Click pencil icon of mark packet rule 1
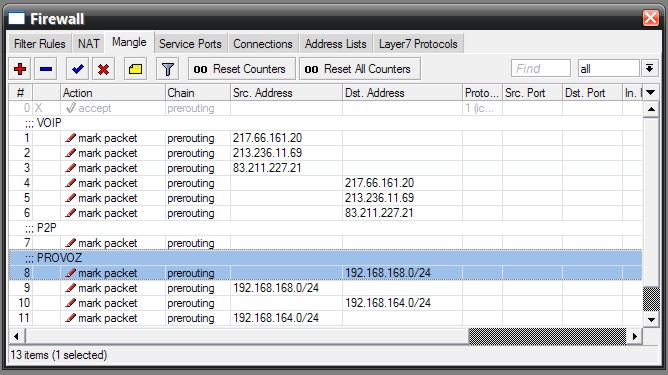The width and height of the screenshot is (668, 375). [x=71, y=138]
